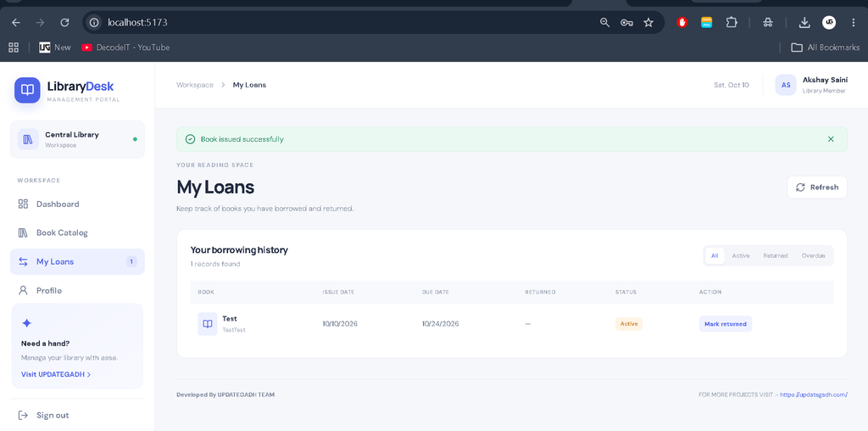Click the AS user avatar
Screen dimensions: 868x431
tap(786, 85)
